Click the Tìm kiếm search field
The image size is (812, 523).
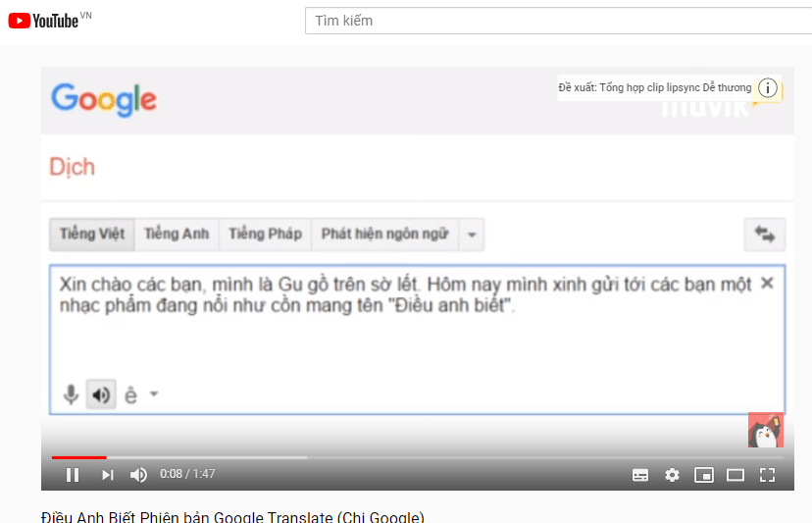558,21
